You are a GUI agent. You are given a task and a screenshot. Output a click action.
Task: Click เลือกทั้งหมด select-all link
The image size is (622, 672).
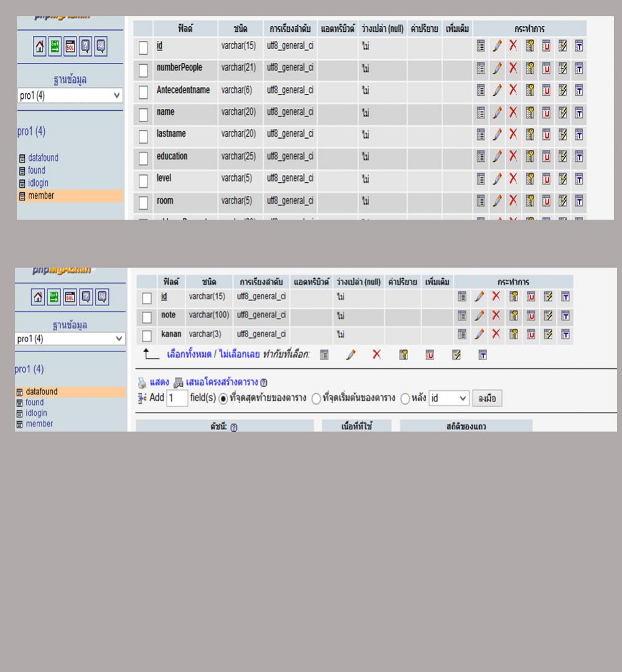(x=189, y=355)
